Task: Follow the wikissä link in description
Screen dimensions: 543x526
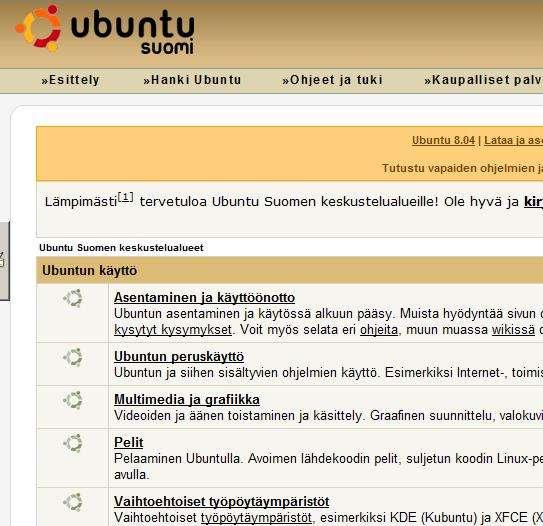Action: point(513,330)
